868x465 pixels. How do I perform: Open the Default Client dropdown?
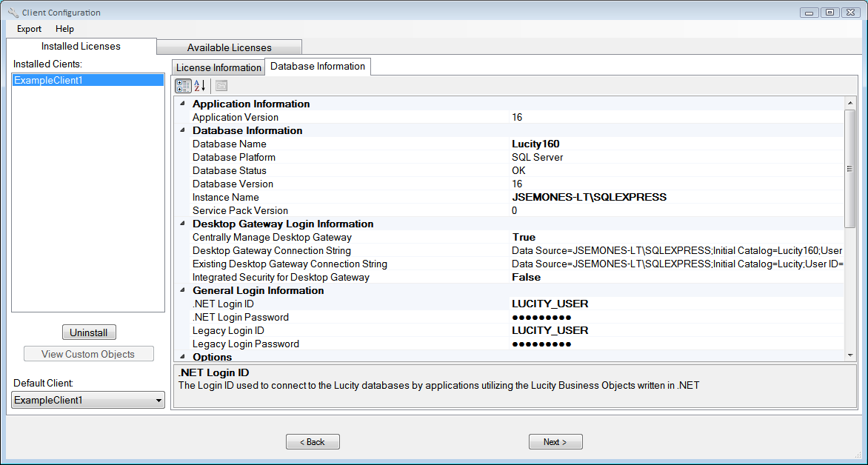pos(158,400)
